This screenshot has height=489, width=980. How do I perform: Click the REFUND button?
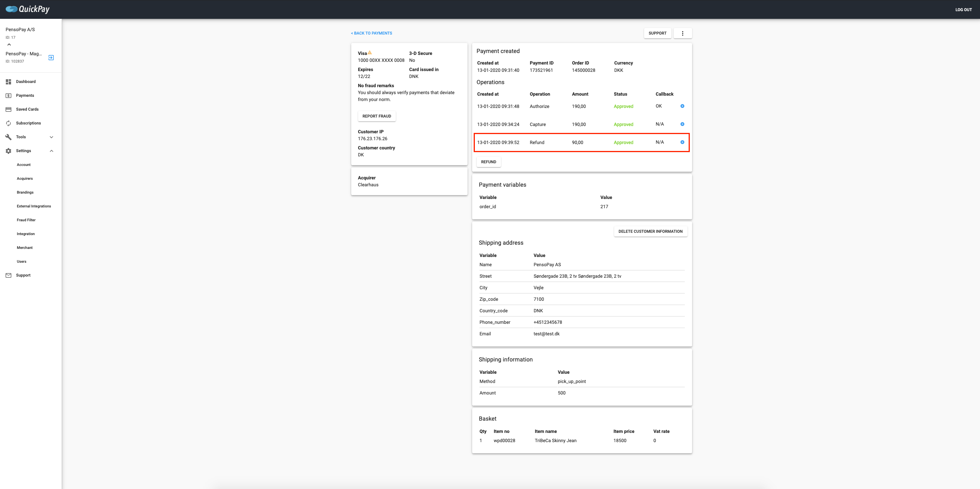tap(489, 162)
